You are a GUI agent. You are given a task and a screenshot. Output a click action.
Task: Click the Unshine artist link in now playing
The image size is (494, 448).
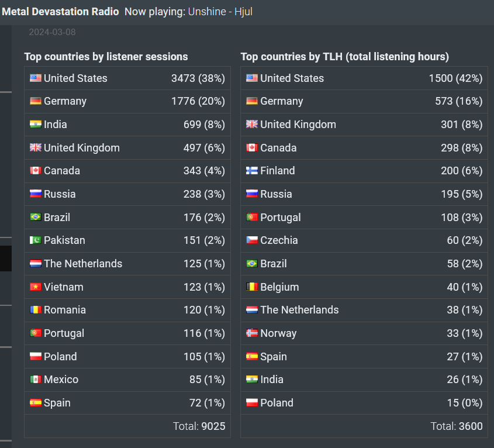pos(206,12)
